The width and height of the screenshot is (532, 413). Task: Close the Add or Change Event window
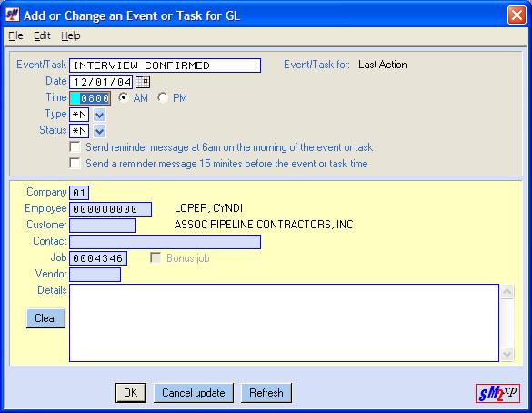tap(517, 15)
